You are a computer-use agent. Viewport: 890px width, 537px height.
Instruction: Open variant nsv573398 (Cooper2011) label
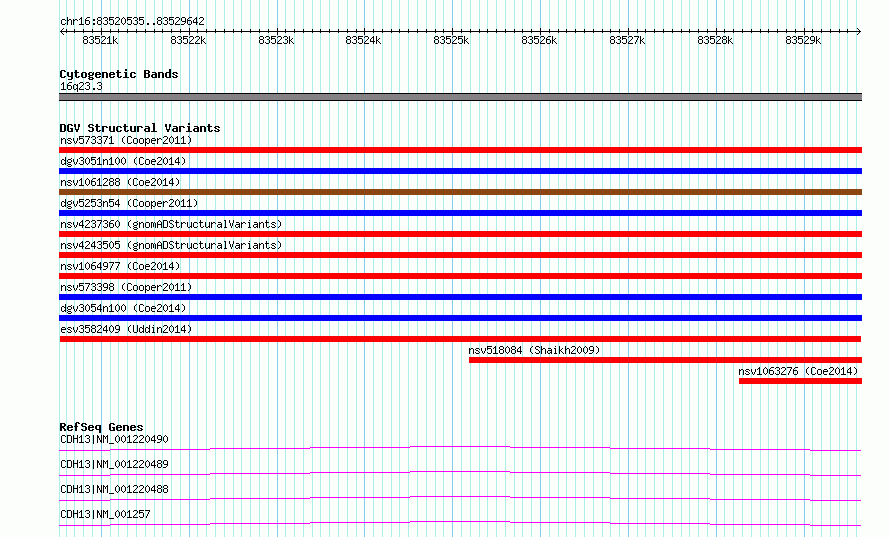point(126,287)
